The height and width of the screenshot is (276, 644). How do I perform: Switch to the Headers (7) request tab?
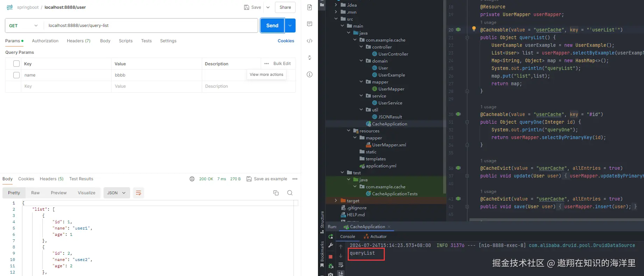point(79,41)
